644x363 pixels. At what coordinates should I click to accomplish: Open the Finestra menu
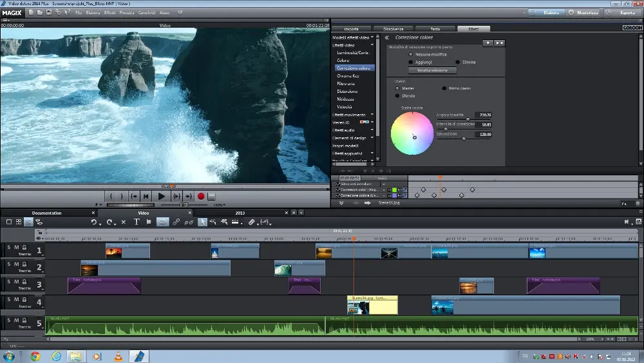pos(127,13)
